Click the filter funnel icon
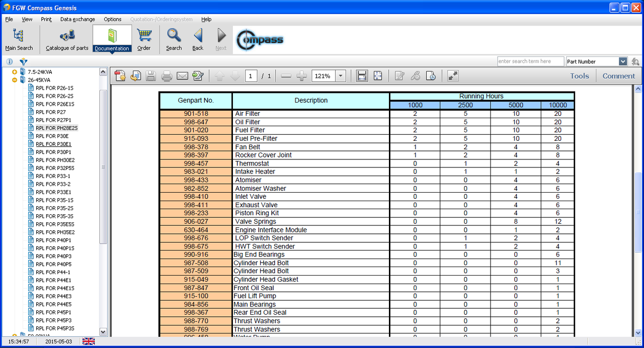644x348 pixels. (x=24, y=62)
